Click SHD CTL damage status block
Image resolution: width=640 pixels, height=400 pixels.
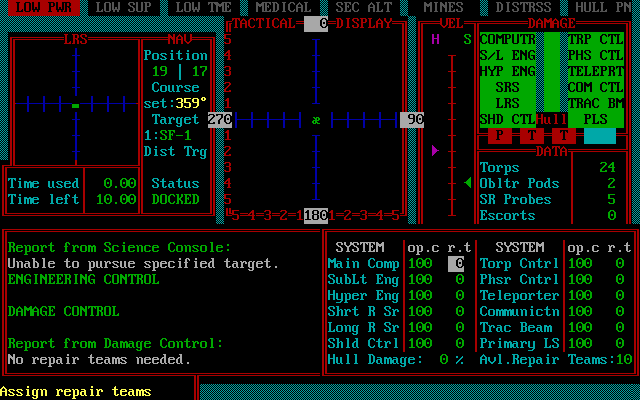508,120
